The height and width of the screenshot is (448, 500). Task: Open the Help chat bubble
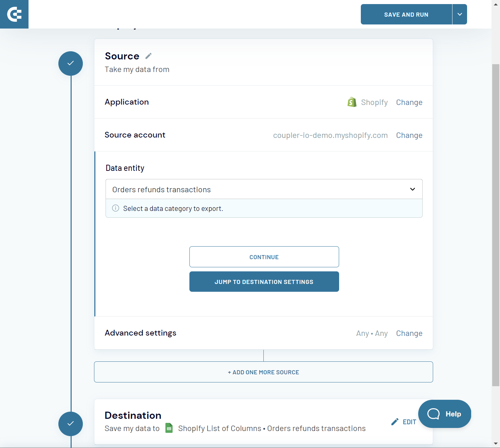pyautogui.click(x=444, y=414)
